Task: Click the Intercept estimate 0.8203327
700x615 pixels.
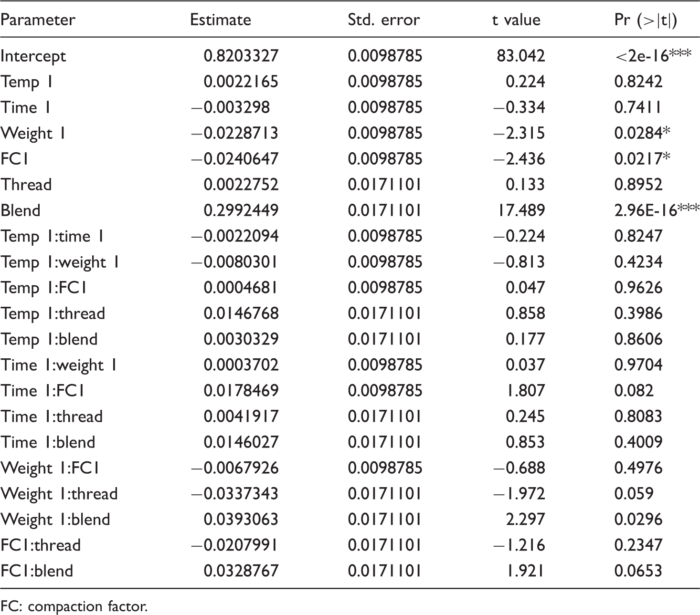Action: tap(241, 56)
